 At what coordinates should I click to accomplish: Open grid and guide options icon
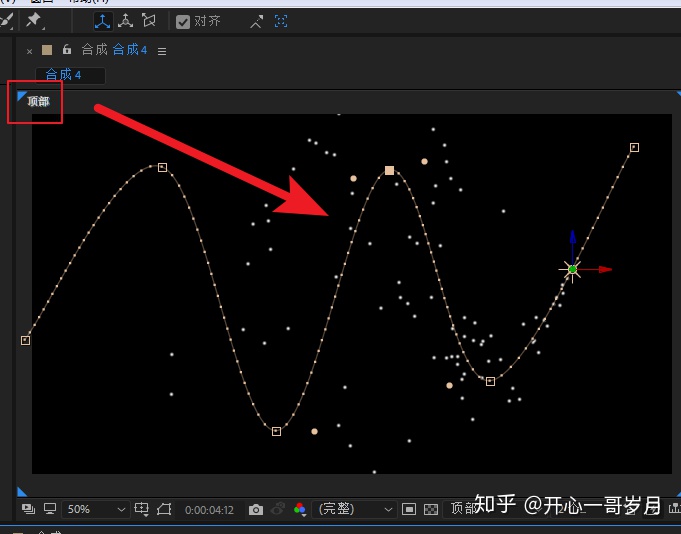coord(142,509)
